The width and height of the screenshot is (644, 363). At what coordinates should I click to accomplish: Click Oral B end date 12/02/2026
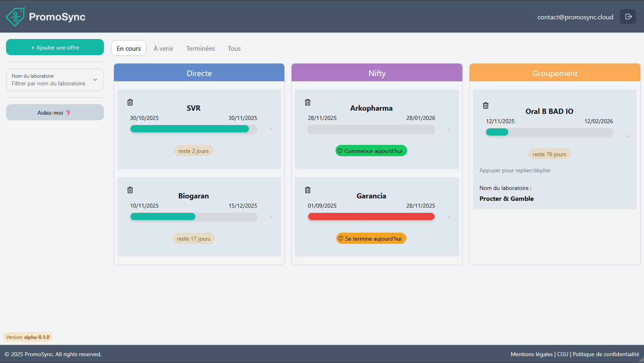[598, 121]
